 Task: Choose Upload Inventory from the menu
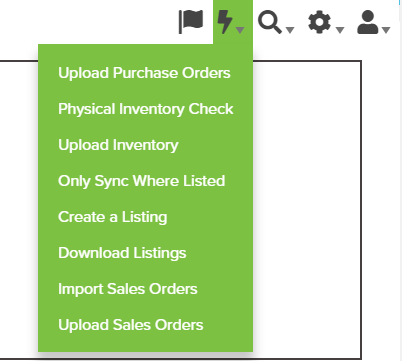[x=118, y=145]
